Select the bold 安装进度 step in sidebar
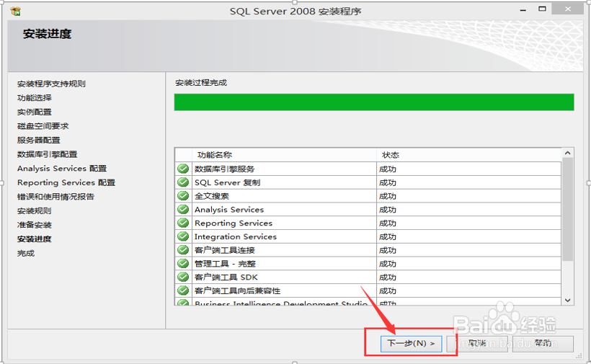The image size is (591, 364). (x=35, y=239)
